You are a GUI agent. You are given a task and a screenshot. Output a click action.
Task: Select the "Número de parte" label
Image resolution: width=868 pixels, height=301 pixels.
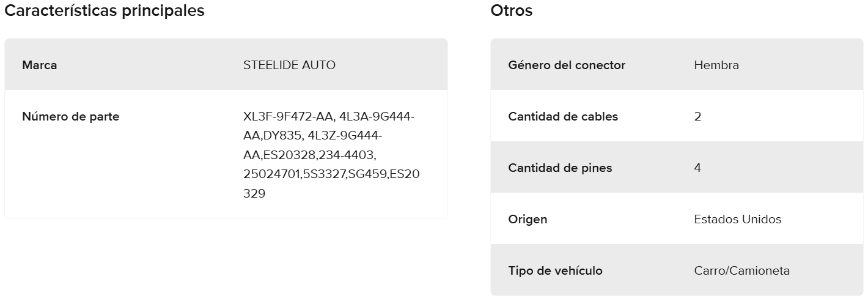tap(70, 116)
